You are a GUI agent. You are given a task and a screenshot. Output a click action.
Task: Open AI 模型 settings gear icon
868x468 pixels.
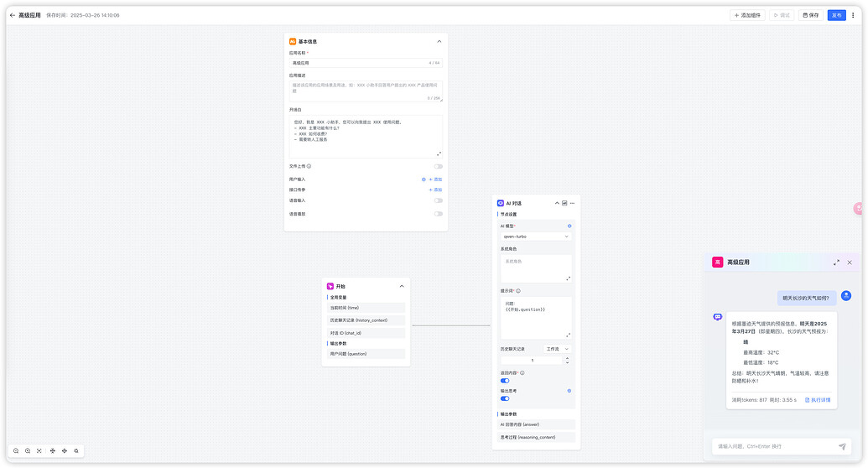pos(569,226)
